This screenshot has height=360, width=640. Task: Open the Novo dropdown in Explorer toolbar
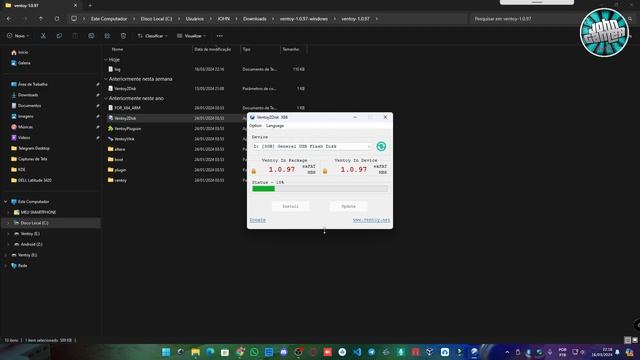(18, 36)
